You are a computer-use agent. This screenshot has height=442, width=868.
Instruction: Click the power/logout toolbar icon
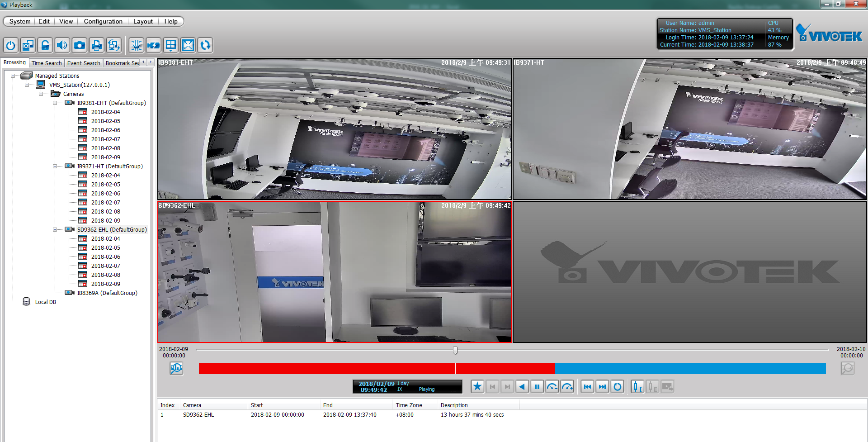(11, 45)
